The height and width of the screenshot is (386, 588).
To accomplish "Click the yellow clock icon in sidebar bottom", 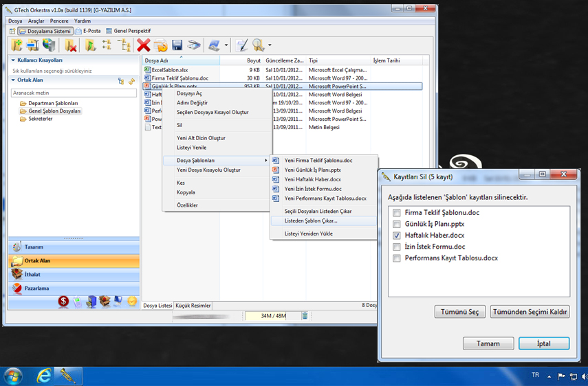I will tap(132, 301).
